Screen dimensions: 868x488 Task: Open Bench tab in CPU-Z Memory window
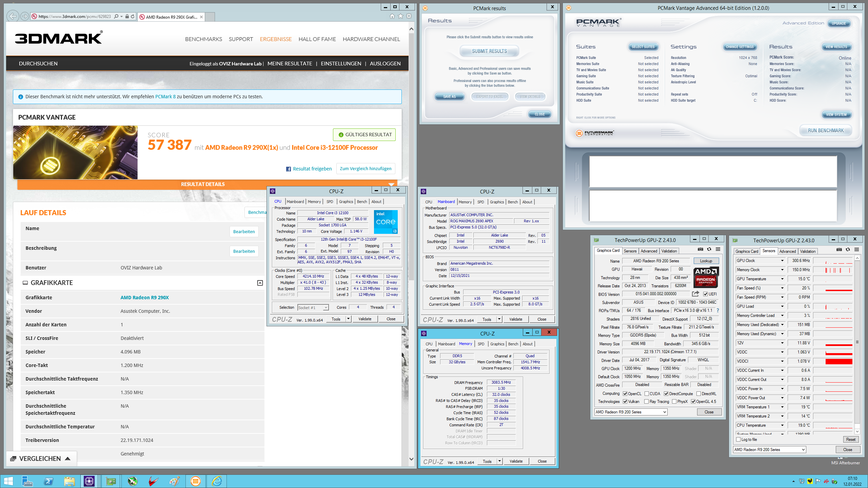tap(513, 344)
